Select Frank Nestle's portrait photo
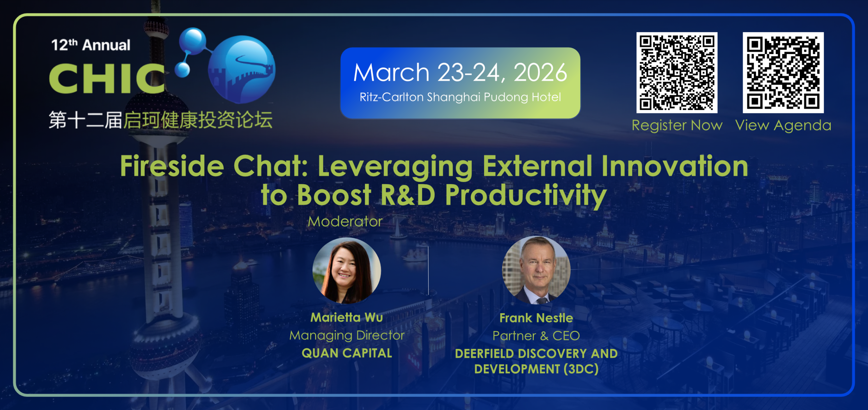 click(536, 271)
